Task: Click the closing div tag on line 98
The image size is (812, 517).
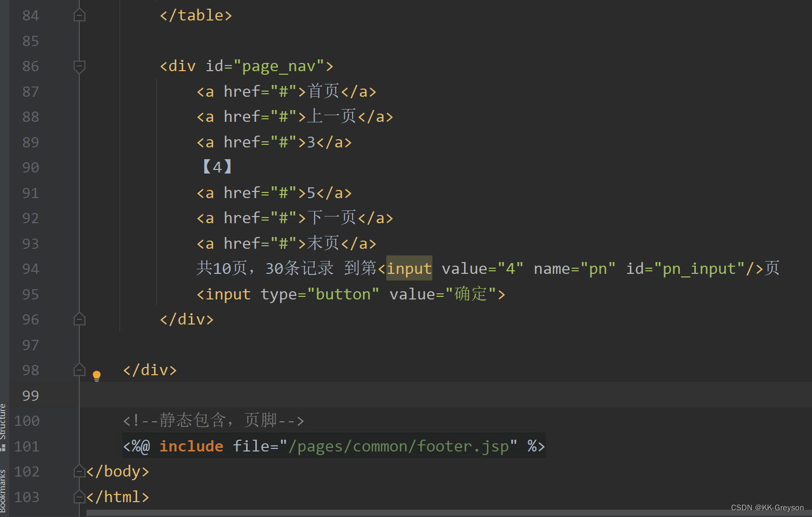Action: click(150, 370)
